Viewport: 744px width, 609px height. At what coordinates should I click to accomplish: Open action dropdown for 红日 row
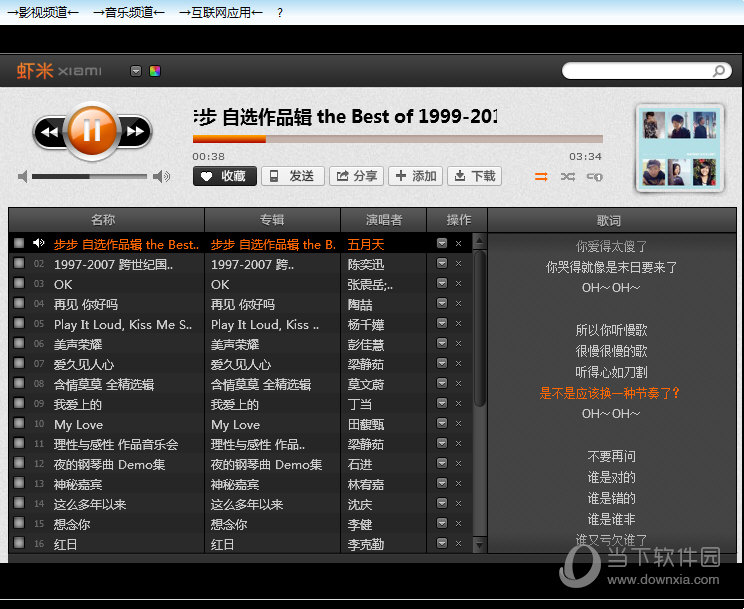click(x=442, y=544)
